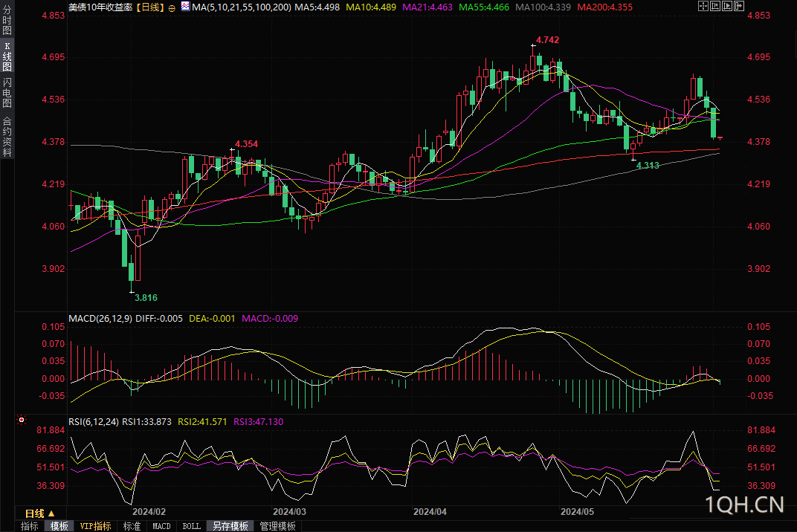Click the circled-plus icon after 【日线】
The image size is (797, 532).
[172, 7]
